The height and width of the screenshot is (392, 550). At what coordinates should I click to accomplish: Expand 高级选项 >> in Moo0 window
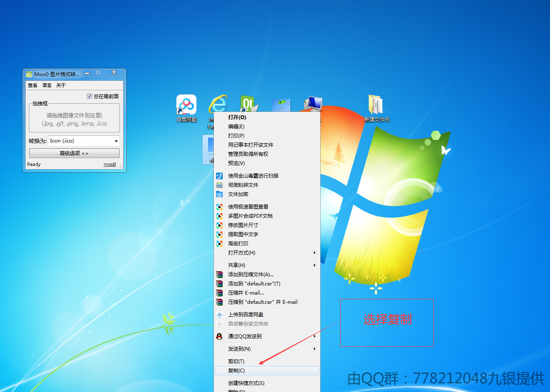tap(74, 153)
